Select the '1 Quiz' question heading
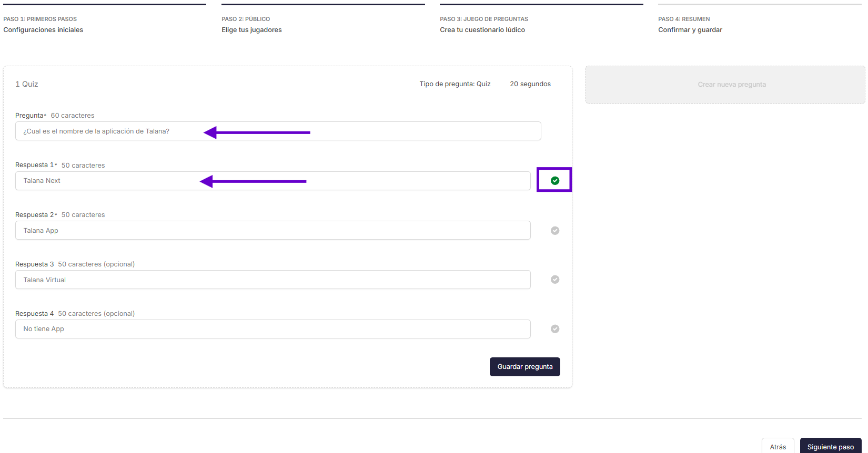 tap(27, 84)
